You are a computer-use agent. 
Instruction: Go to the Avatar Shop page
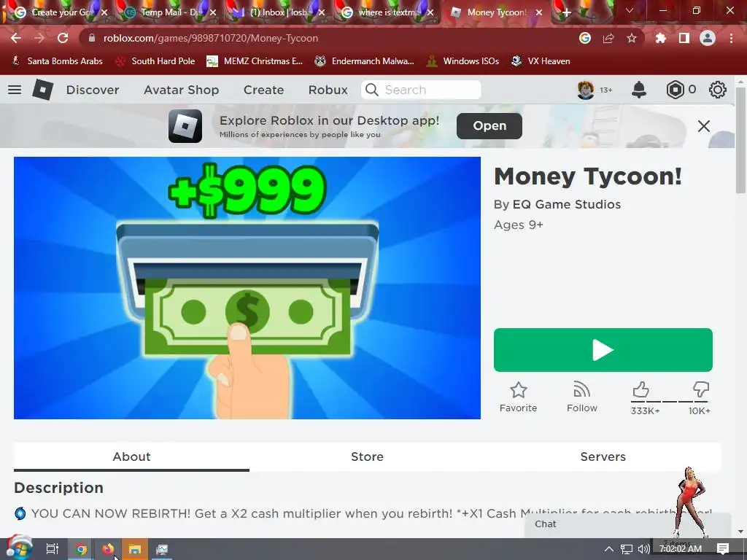[182, 90]
